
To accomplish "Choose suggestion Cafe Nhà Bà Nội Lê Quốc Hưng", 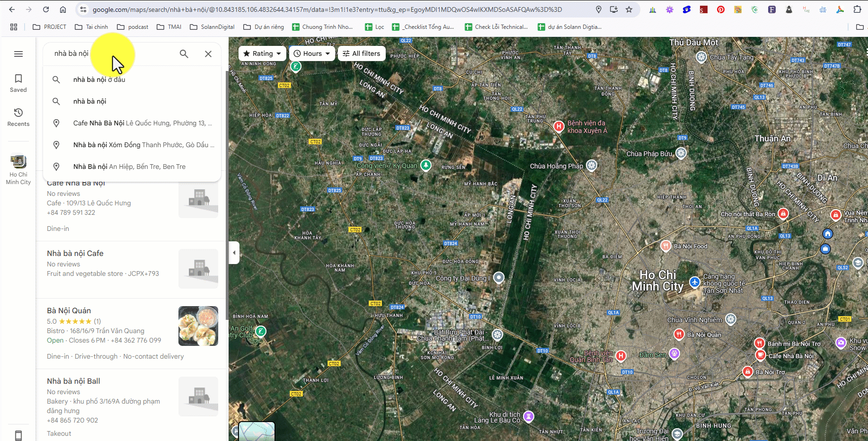I will (x=132, y=123).
